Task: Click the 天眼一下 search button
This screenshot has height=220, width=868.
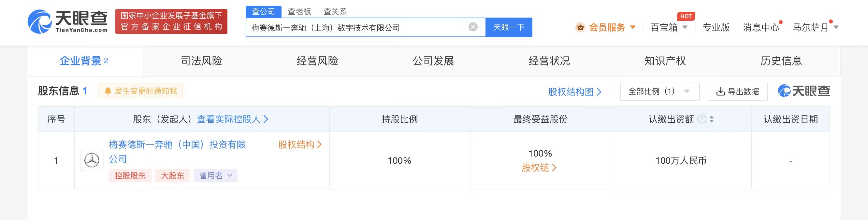Action: [509, 27]
